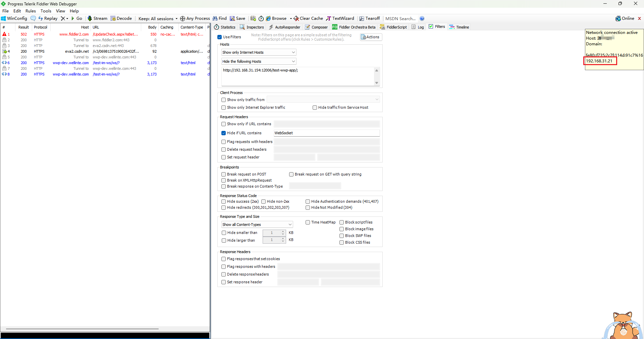Open Keep: All sessions dropdown

click(x=158, y=18)
